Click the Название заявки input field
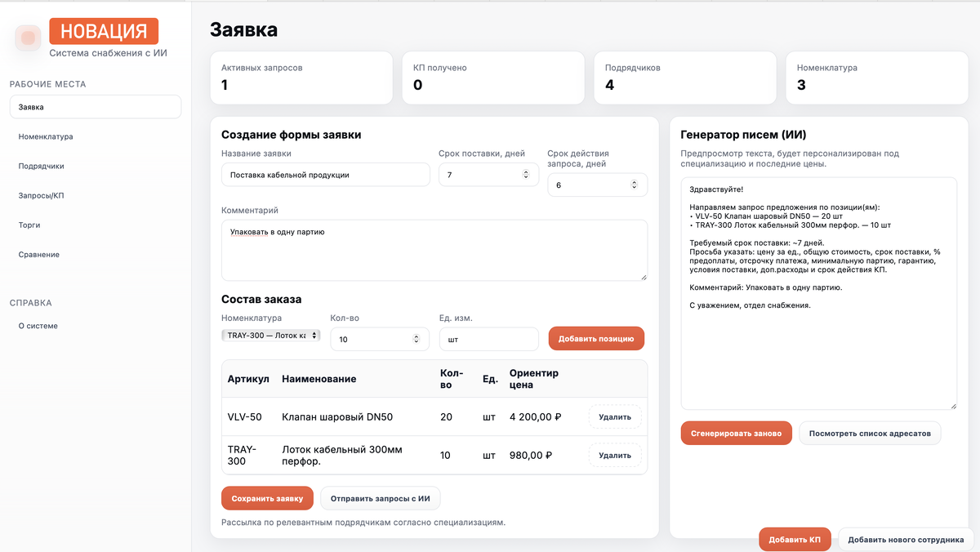980x552 pixels. tap(325, 175)
